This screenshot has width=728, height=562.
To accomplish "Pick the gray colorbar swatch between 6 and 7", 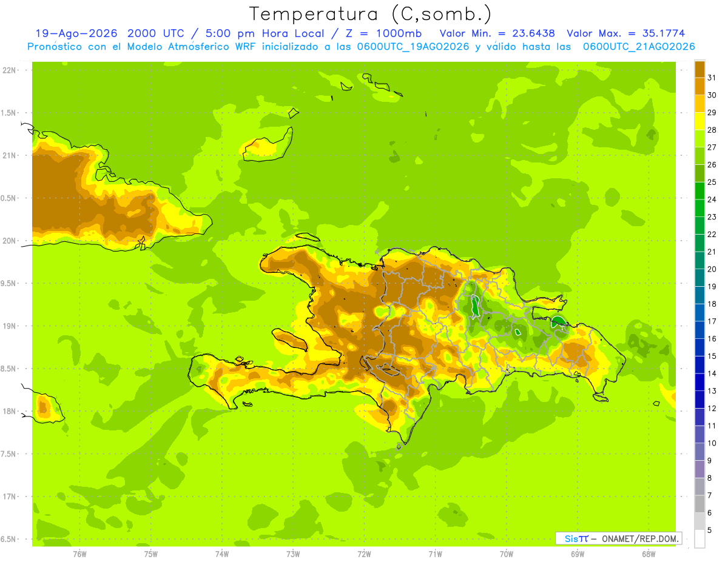I will point(699,504).
